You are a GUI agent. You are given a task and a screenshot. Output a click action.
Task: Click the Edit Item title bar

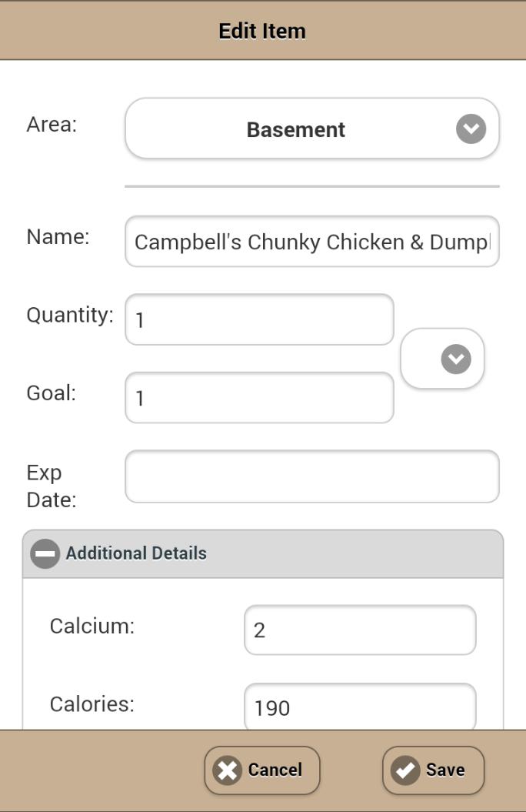[x=263, y=31]
